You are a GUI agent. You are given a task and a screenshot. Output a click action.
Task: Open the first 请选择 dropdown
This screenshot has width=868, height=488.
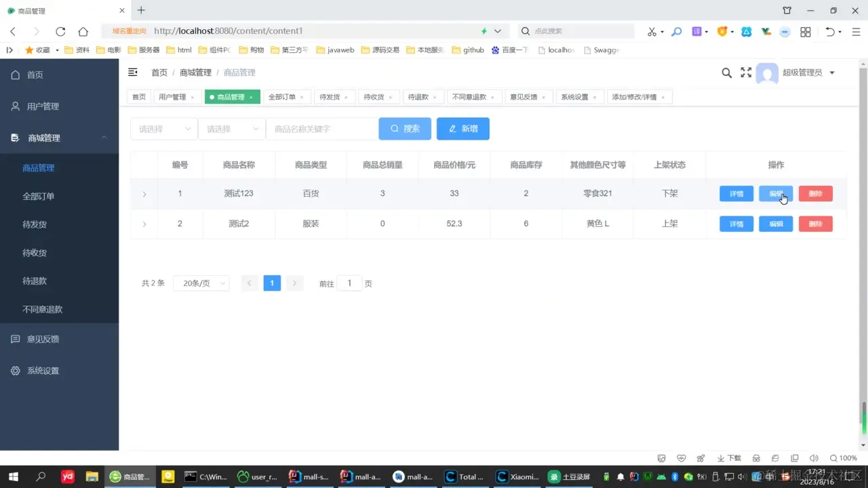tap(164, 129)
